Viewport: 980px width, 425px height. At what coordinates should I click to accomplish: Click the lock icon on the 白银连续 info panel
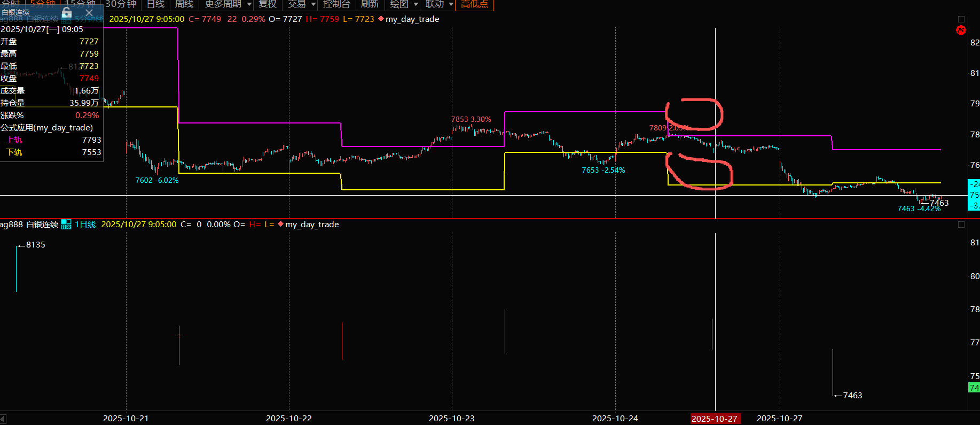coord(67,12)
